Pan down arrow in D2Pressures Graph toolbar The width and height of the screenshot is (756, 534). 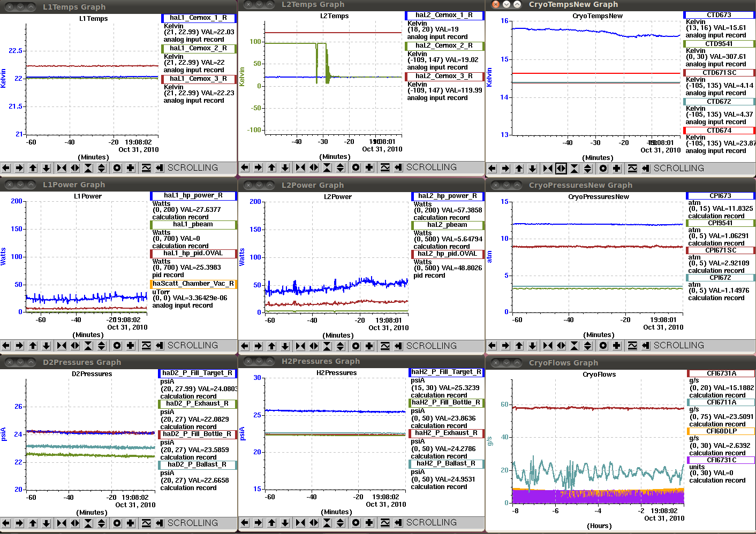(x=47, y=523)
